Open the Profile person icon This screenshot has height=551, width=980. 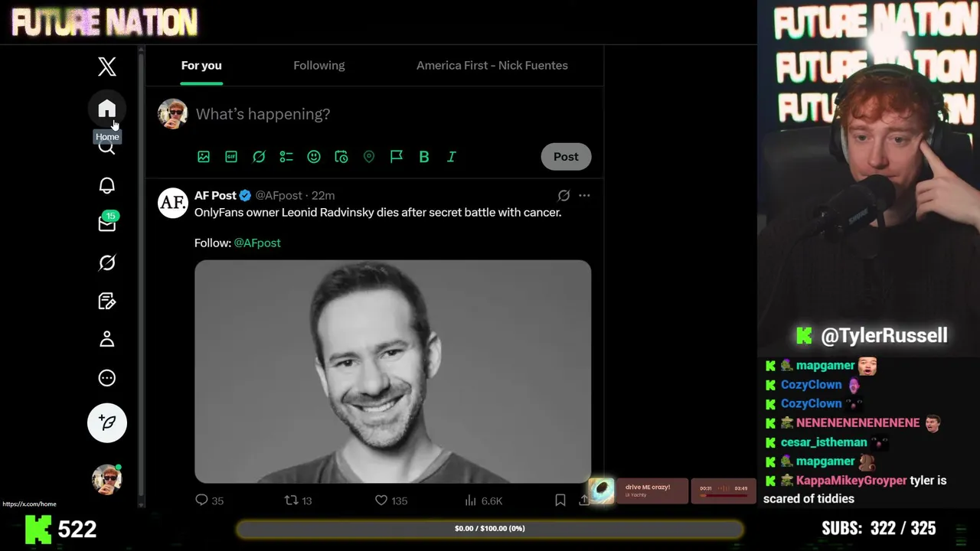[107, 339]
